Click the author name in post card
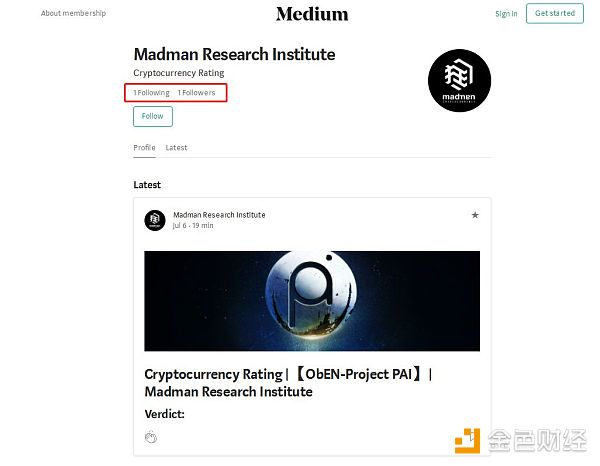This screenshot has width=600, height=466. pyautogui.click(x=219, y=215)
